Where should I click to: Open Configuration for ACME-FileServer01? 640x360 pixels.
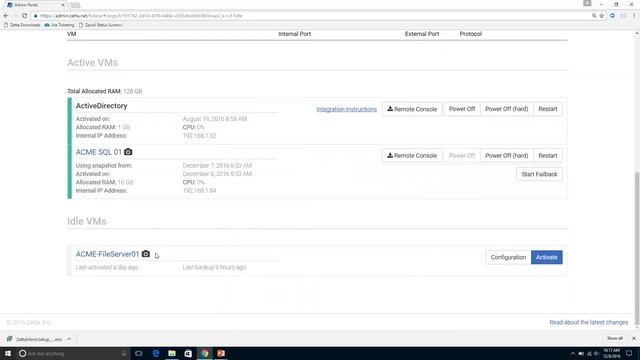pos(508,257)
